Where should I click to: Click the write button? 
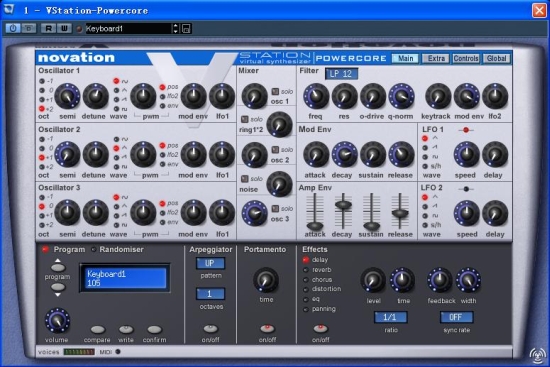pyautogui.click(x=126, y=329)
